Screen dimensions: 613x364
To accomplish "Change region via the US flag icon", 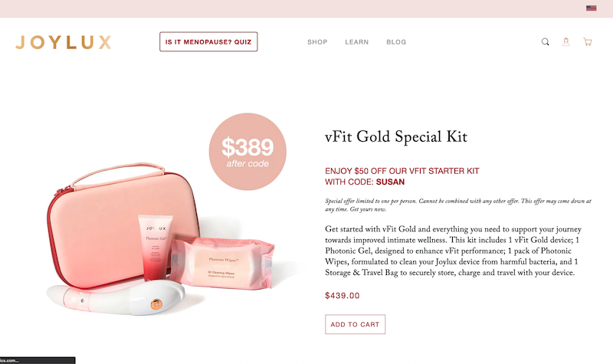I will [591, 8].
